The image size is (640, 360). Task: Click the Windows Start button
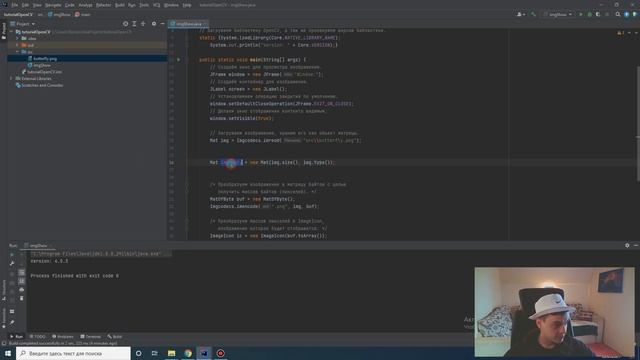8,353
